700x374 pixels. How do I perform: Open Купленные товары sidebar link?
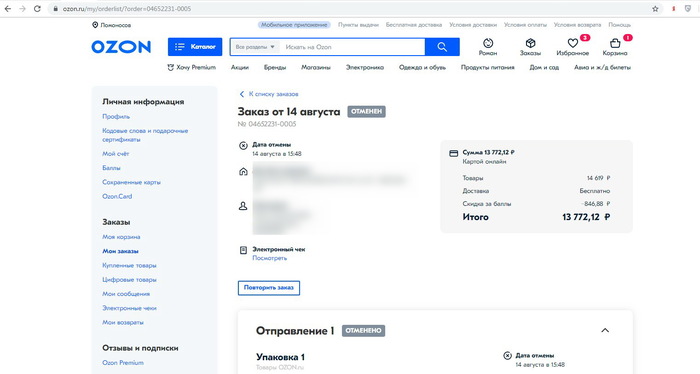129,266
